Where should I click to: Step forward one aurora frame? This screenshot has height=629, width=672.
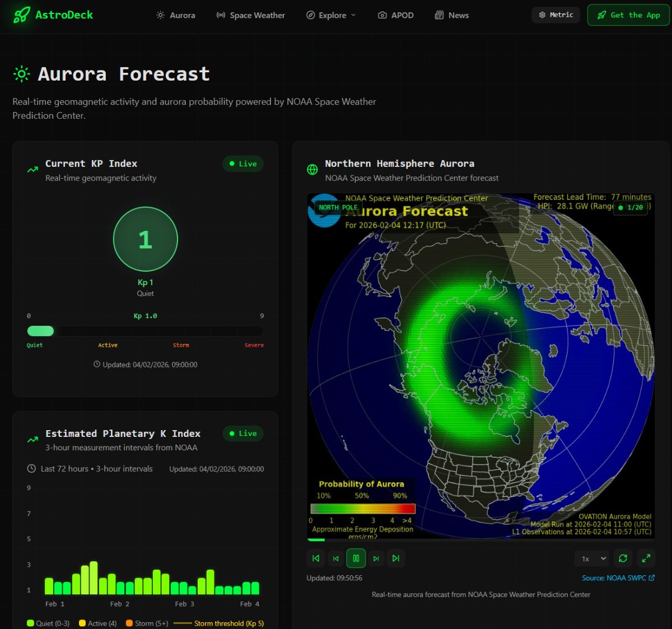[376, 558]
